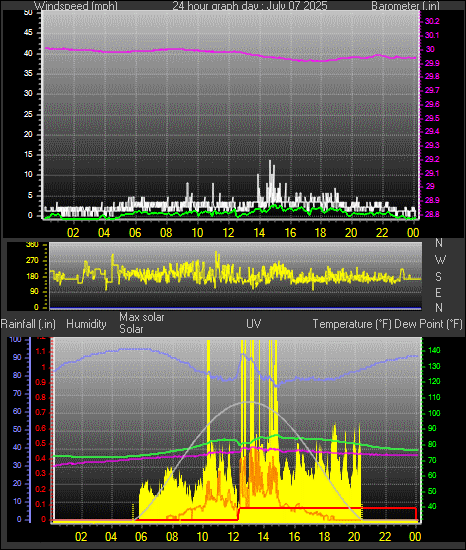Click the Rainfall (in) label
Screen dimensions: 466x550
28,324
